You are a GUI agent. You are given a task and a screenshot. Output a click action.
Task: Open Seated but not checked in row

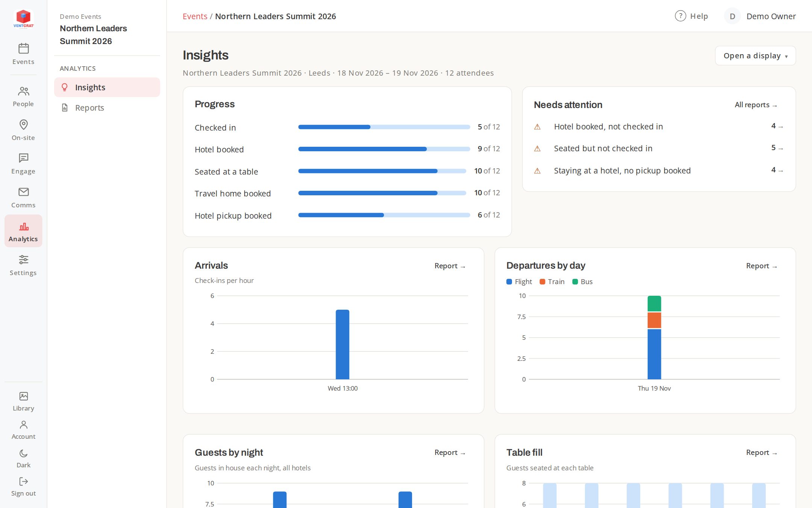659,149
